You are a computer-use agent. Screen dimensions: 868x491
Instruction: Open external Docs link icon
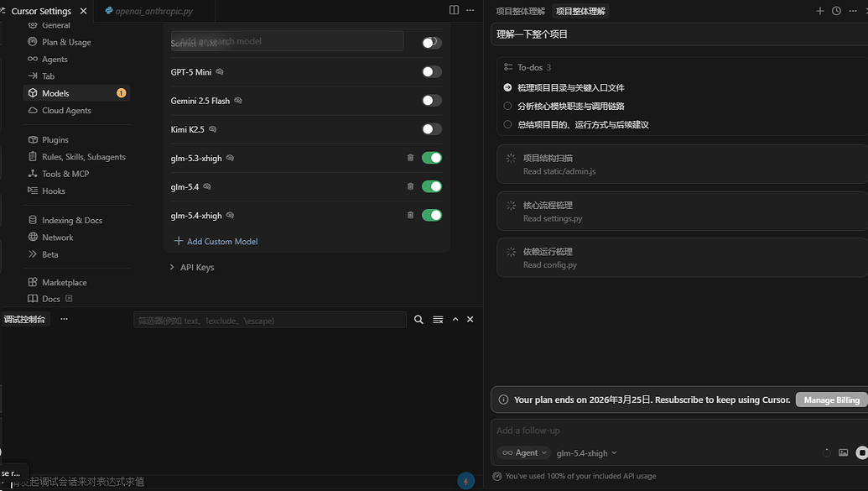69,299
